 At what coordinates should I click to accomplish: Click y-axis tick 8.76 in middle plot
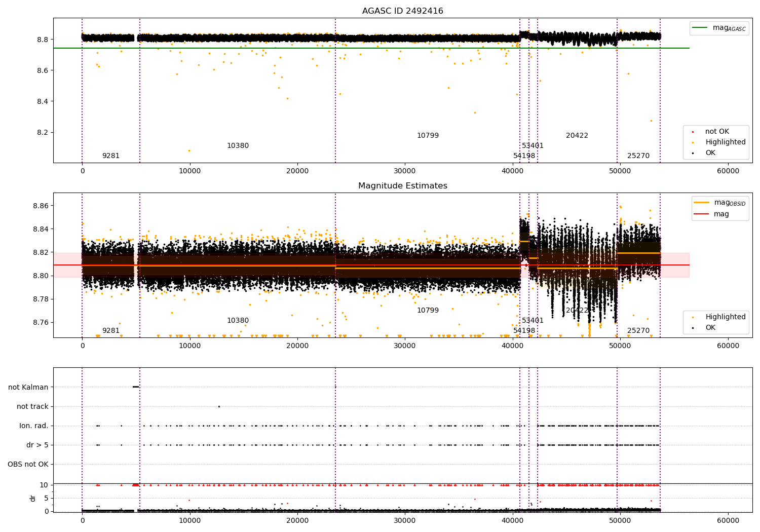(x=41, y=322)
